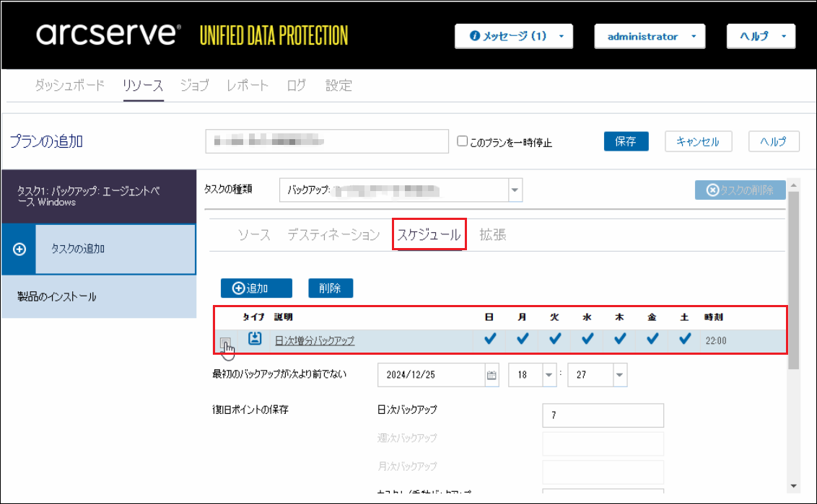Select the schedule row checkbox
817x504 pixels.
pos(225,342)
